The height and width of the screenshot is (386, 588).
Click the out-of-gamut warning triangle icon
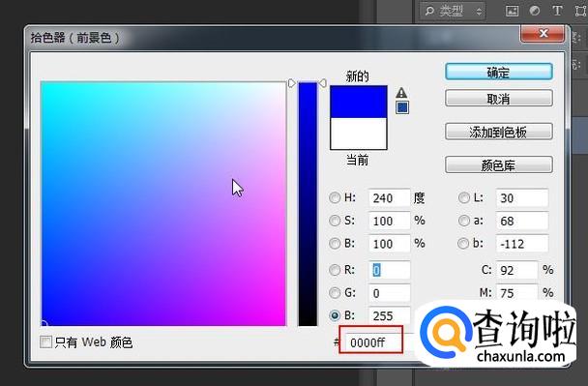(401, 92)
